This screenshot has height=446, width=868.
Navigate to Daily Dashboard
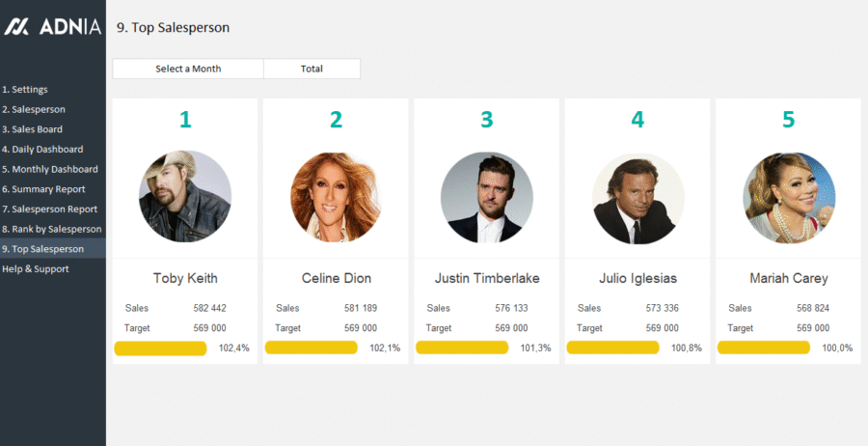point(42,150)
